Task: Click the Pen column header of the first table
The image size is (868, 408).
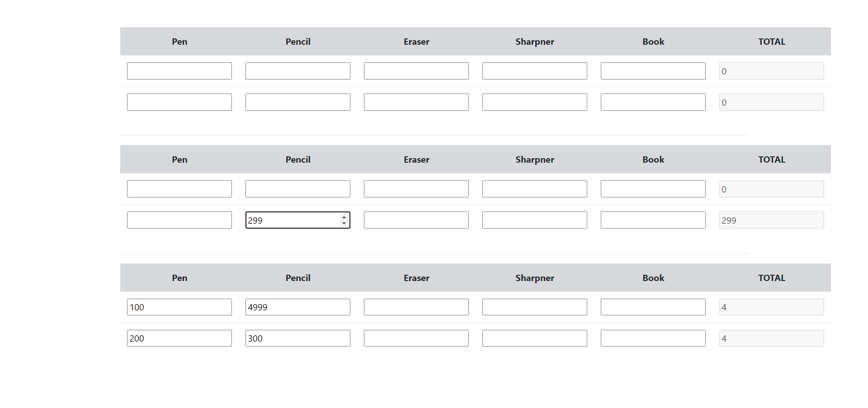Action: [x=179, y=41]
